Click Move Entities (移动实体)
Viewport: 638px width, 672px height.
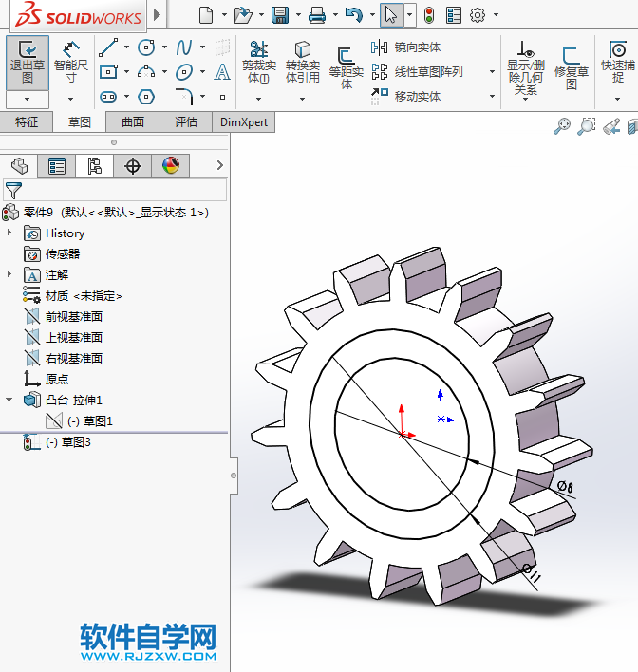406,97
